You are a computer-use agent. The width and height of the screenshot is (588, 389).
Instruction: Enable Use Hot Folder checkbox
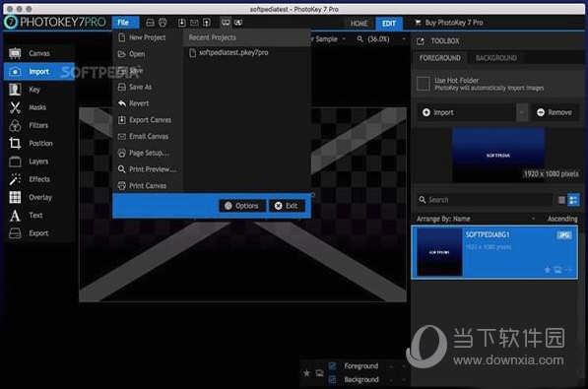423,84
